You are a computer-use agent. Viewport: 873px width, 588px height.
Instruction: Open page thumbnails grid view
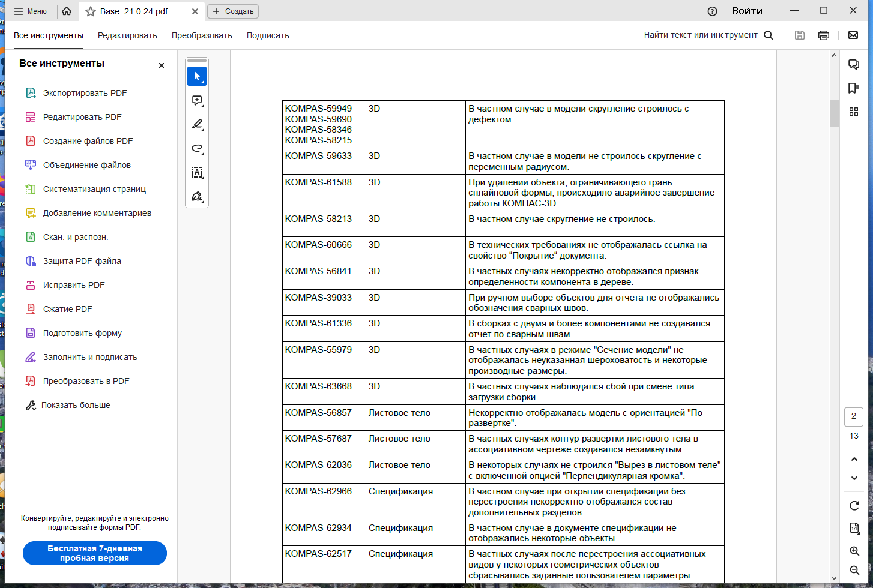click(x=853, y=112)
